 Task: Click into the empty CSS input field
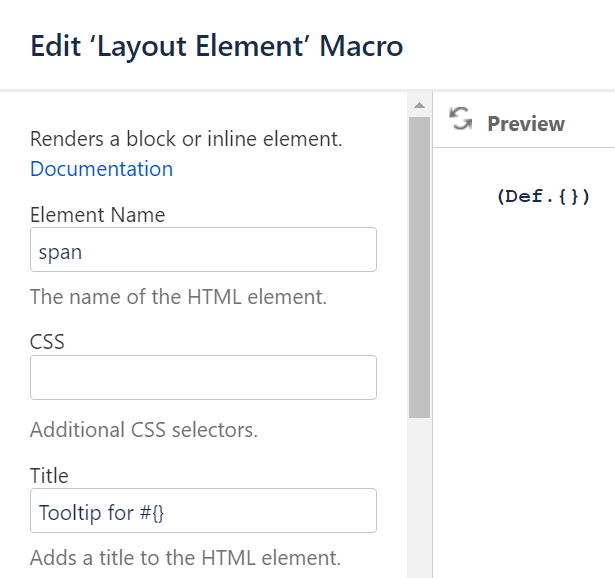[203, 378]
